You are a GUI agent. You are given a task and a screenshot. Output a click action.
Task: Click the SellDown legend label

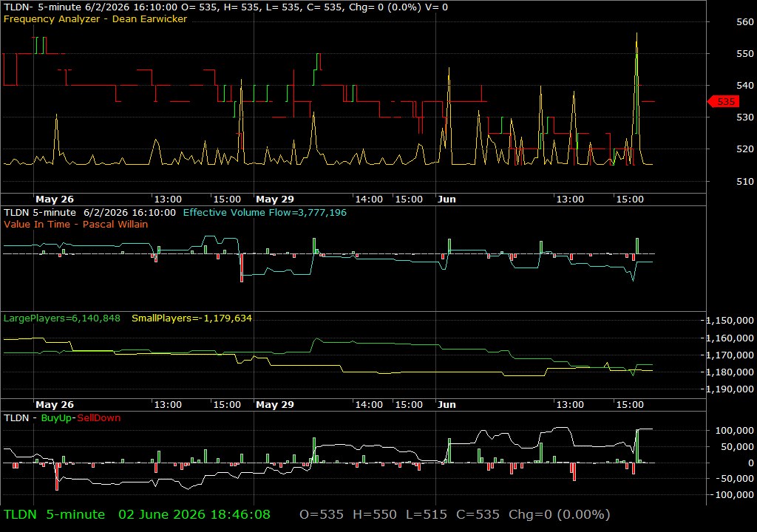(x=99, y=417)
